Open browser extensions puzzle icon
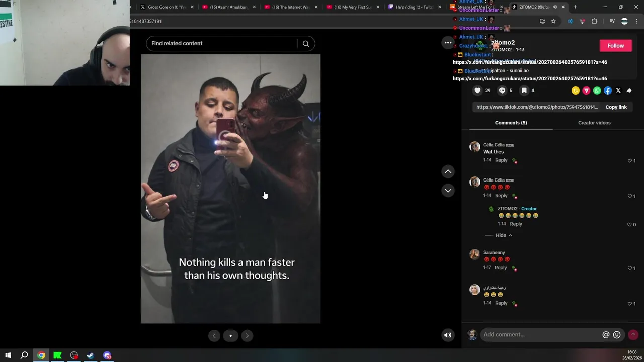This screenshot has height=362, width=644. coord(594,21)
